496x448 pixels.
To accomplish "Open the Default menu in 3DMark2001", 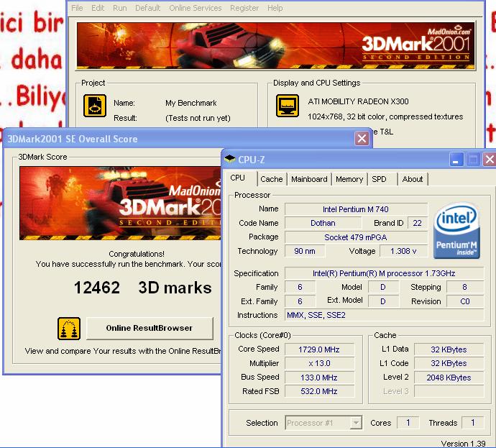I will (148, 8).
